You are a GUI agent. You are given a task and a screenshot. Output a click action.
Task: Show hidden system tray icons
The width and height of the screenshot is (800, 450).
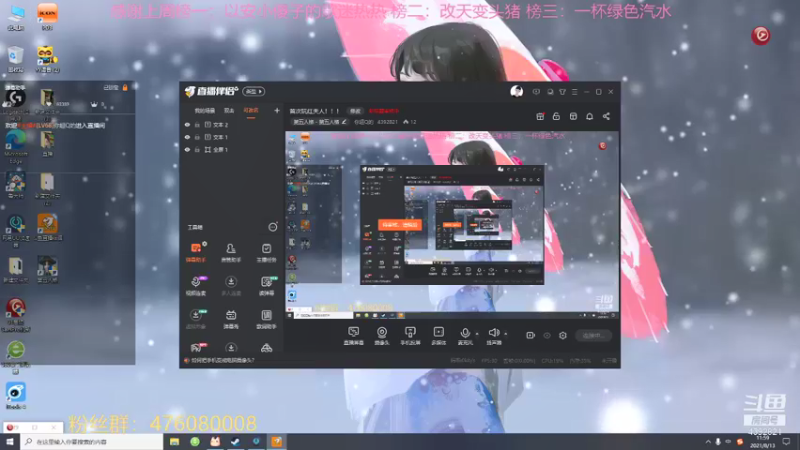708,442
